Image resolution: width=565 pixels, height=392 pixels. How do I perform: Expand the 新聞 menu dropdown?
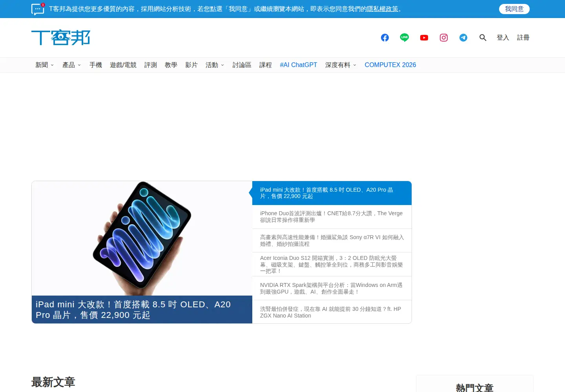pos(44,65)
